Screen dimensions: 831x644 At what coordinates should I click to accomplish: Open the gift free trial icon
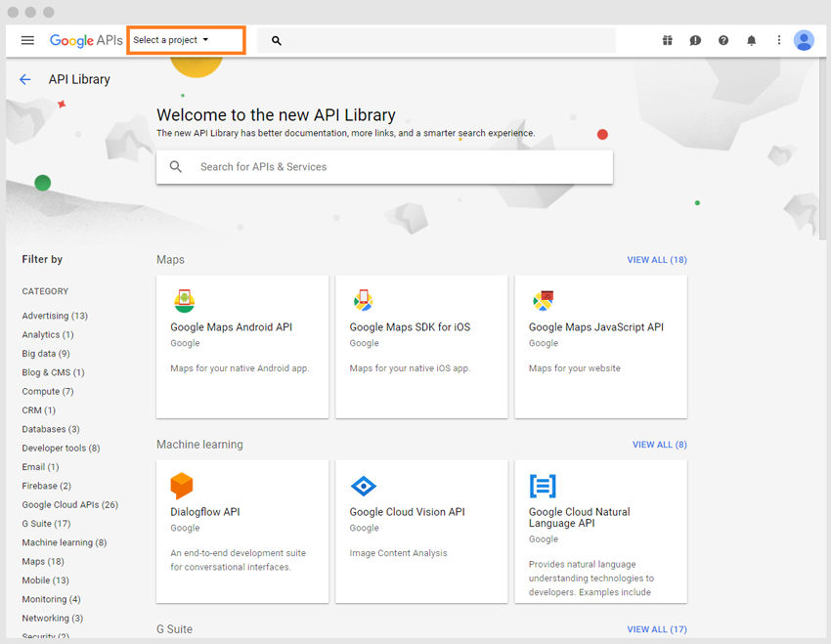[667, 40]
